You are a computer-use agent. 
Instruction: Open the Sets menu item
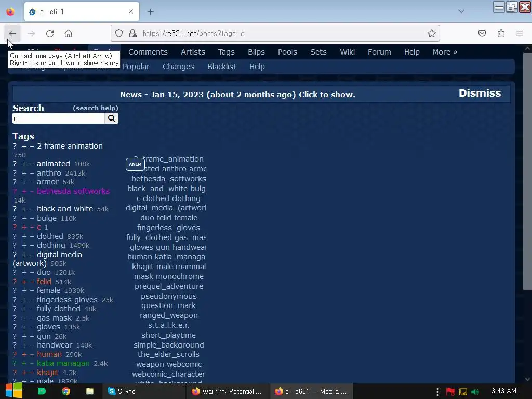[x=318, y=52]
